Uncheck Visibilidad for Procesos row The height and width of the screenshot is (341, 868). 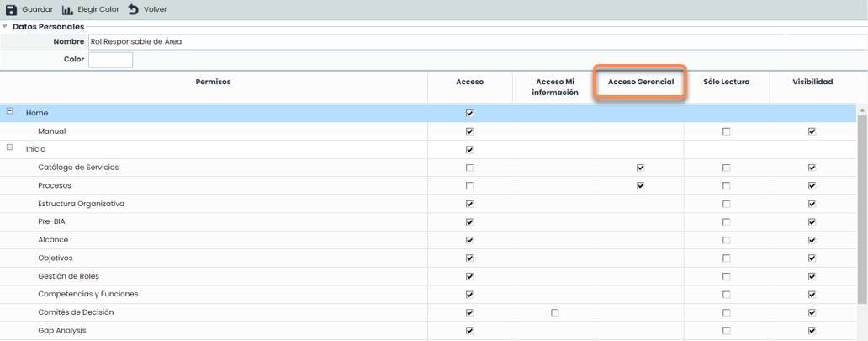pyautogui.click(x=812, y=185)
